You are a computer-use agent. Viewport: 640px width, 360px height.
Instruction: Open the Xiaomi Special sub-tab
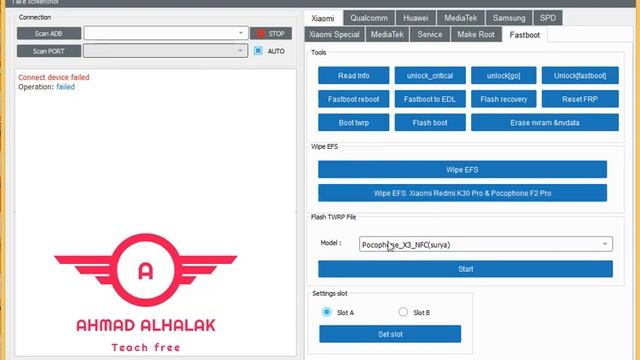334,35
